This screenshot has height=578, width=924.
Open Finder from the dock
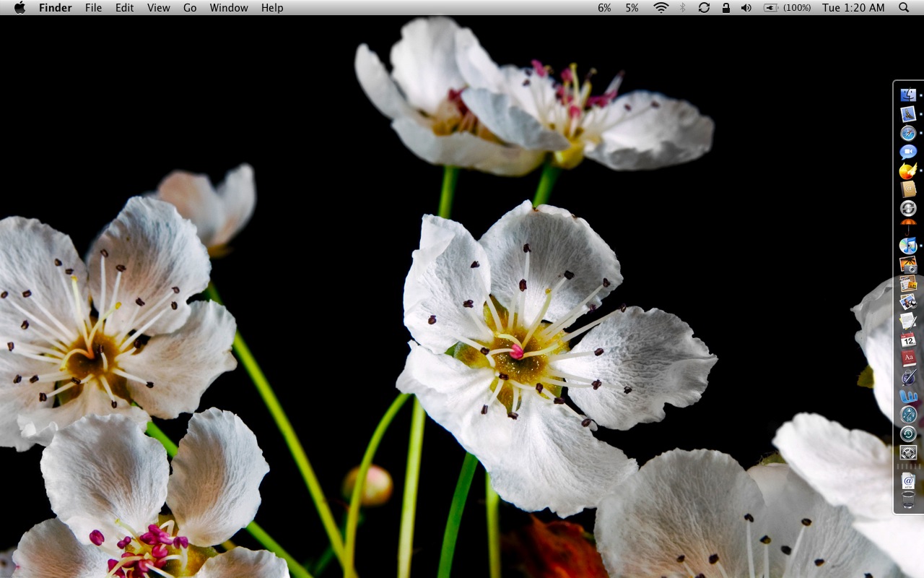[908, 95]
